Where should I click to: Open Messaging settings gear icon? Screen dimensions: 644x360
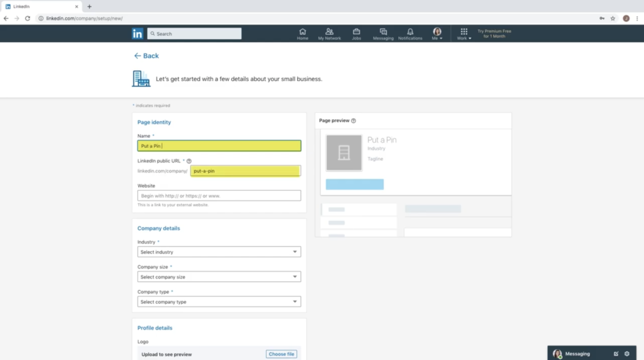click(x=627, y=354)
